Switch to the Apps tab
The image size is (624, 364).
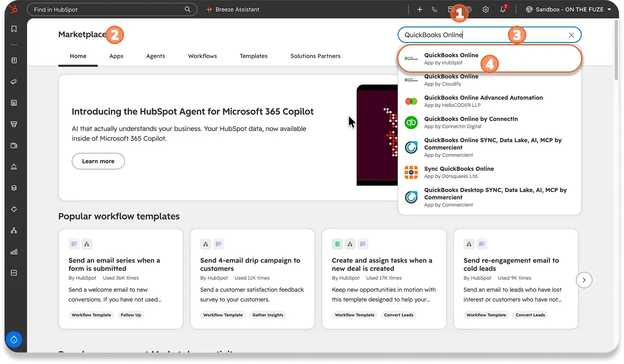116,56
